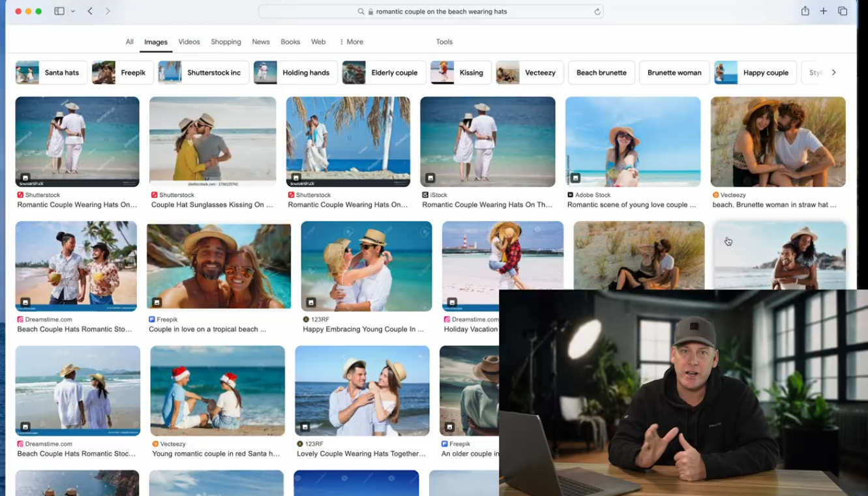
Task: Select the Brunette woman filter chip
Action: click(674, 72)
